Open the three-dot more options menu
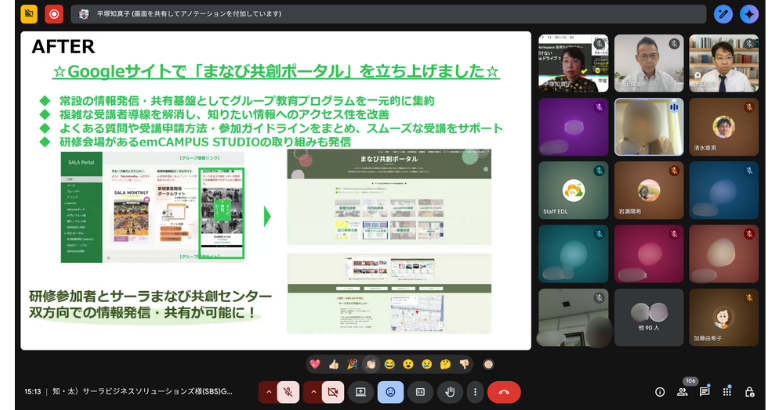 [x=475, y=392]
